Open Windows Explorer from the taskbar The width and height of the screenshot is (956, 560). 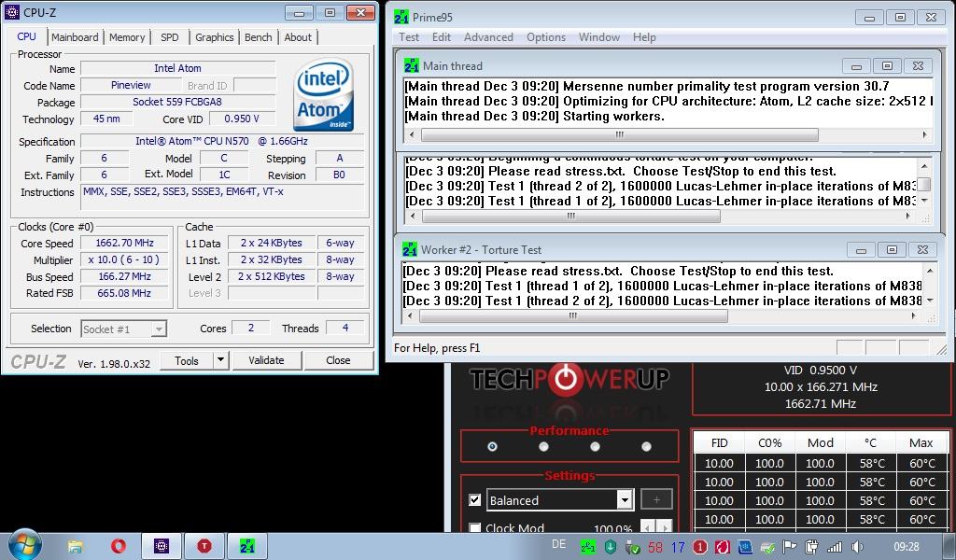click(75, 546)
